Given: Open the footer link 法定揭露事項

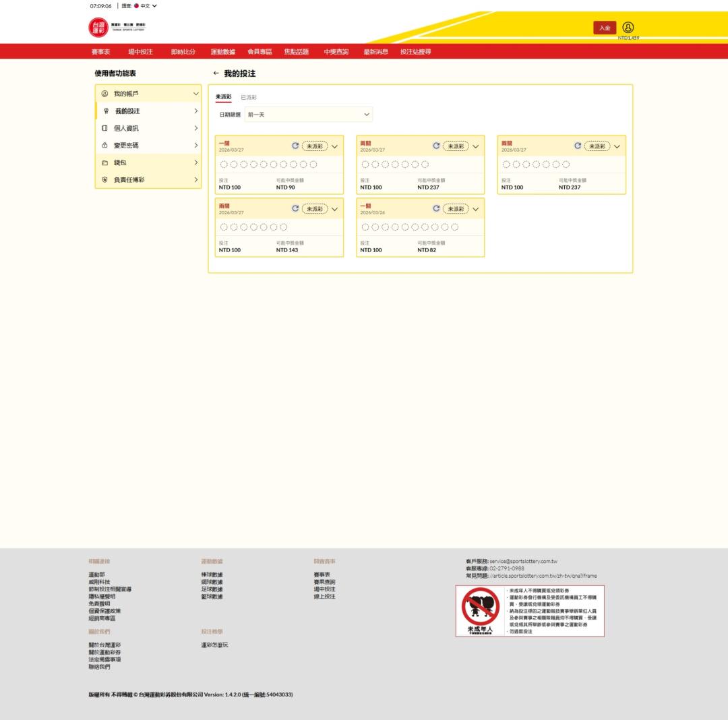Looking at the screenshot, I should 105,659.
